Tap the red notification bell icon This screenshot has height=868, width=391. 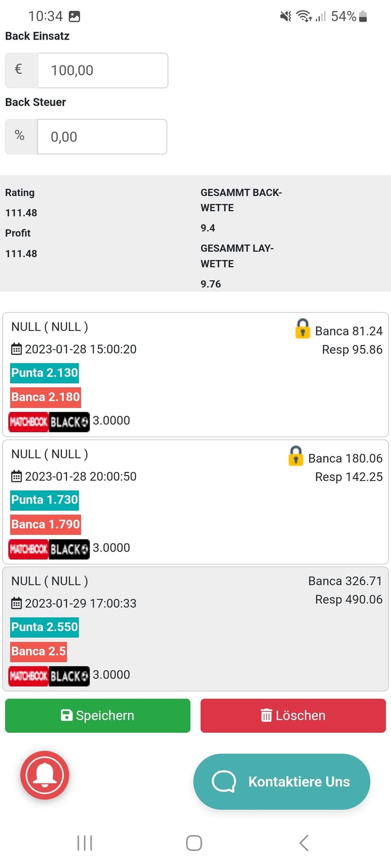[x=45, y=775]
